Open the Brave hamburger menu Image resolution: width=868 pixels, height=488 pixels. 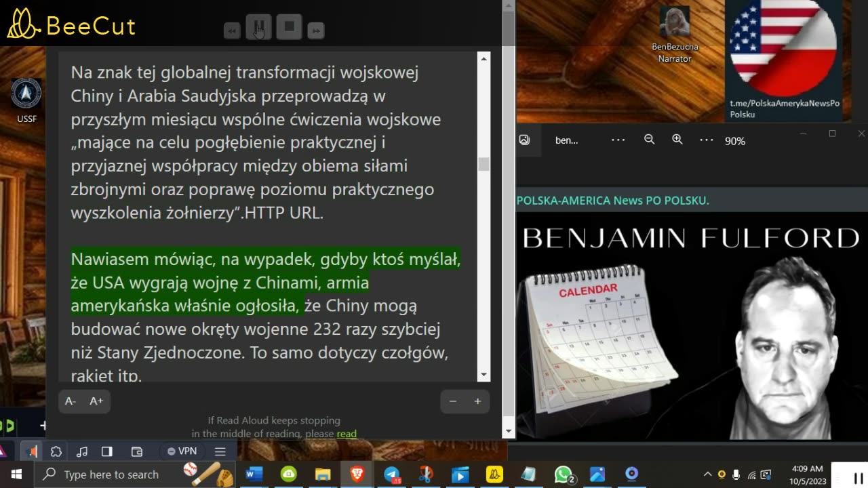coord(220,451)
